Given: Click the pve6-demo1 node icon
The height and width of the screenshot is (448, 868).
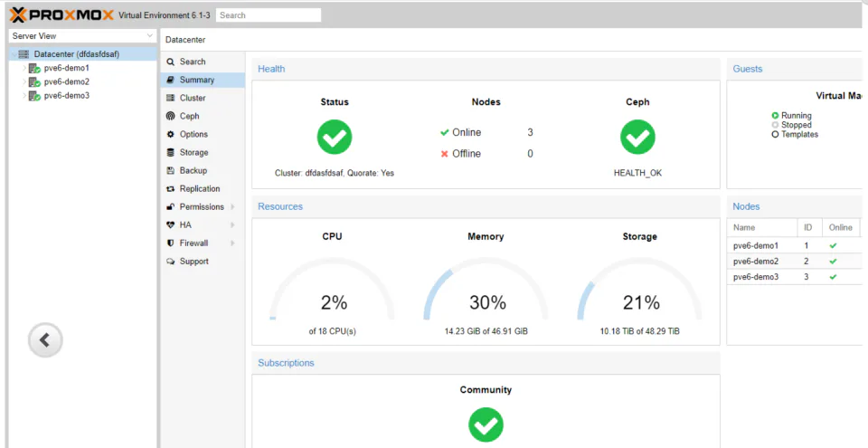Looking at the screenshot, I should click(35, 68).
